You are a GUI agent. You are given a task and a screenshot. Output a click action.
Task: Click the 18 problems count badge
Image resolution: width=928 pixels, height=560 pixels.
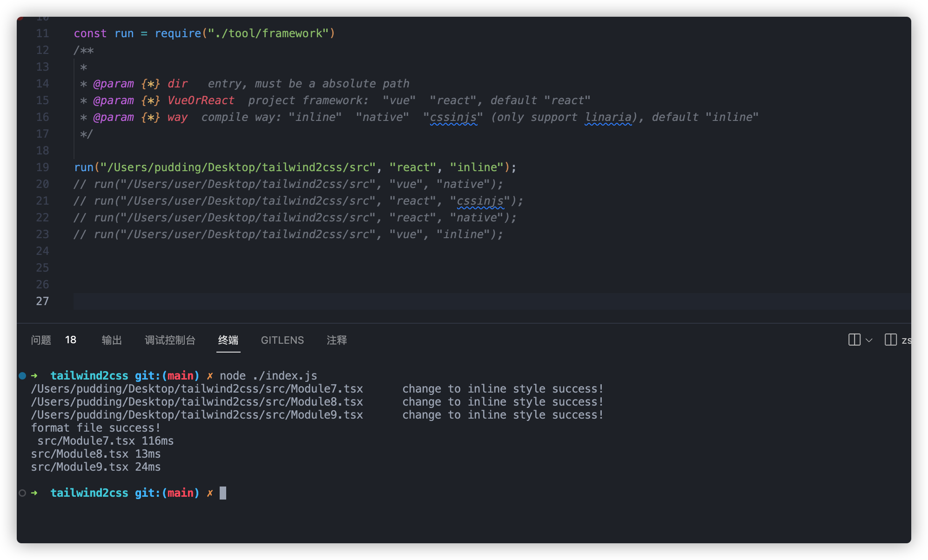coord(71,340)
